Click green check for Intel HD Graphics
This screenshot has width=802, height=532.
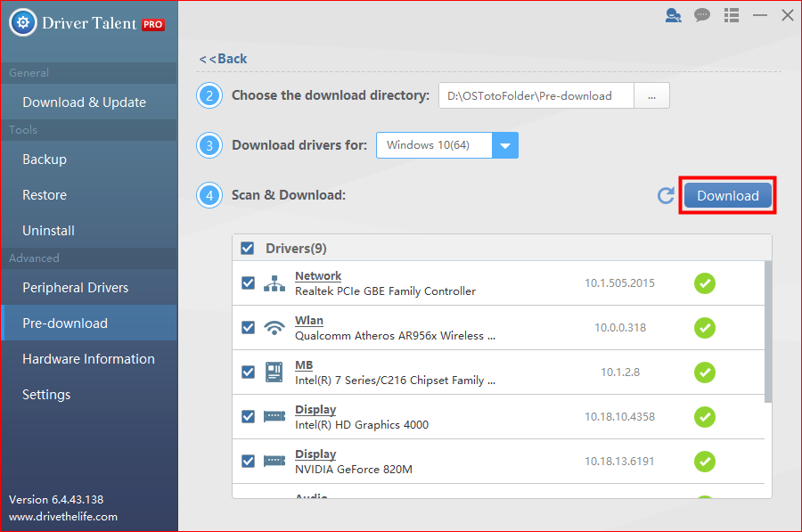(705, 417)
